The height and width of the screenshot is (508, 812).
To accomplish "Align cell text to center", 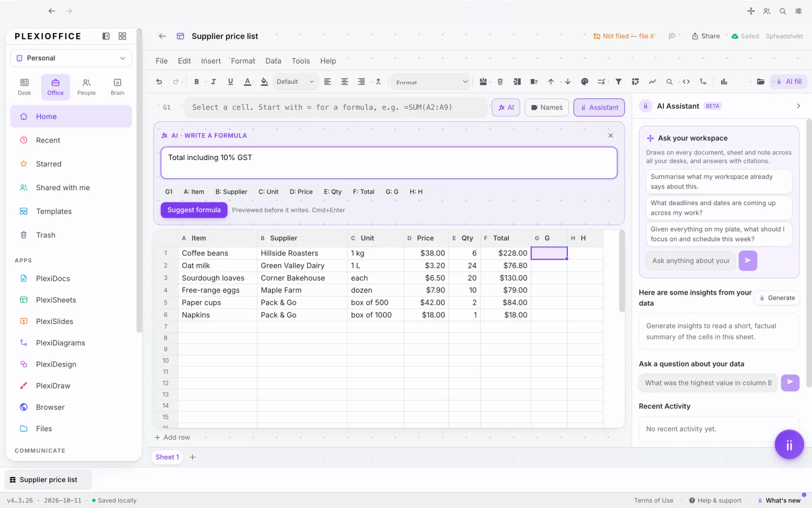I will [345, 82].
